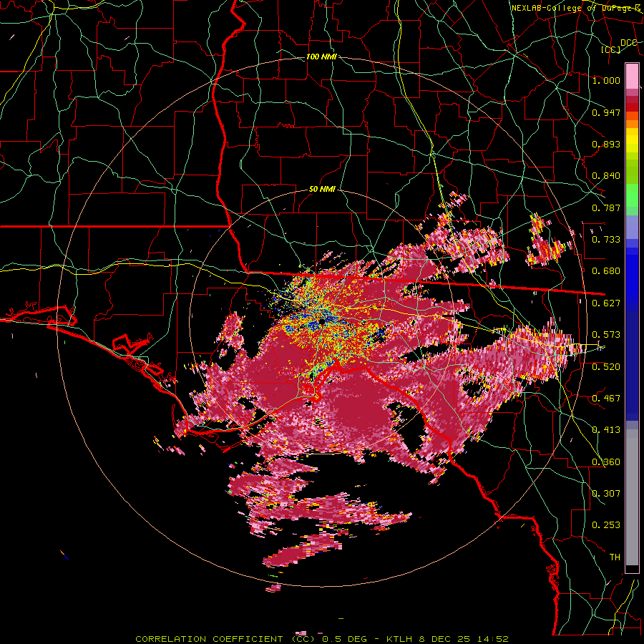This screenshot has width=644, height=644.
Task: Click the "CORRELATION COEFFICIENT" caption text
Action: (209, 639)
